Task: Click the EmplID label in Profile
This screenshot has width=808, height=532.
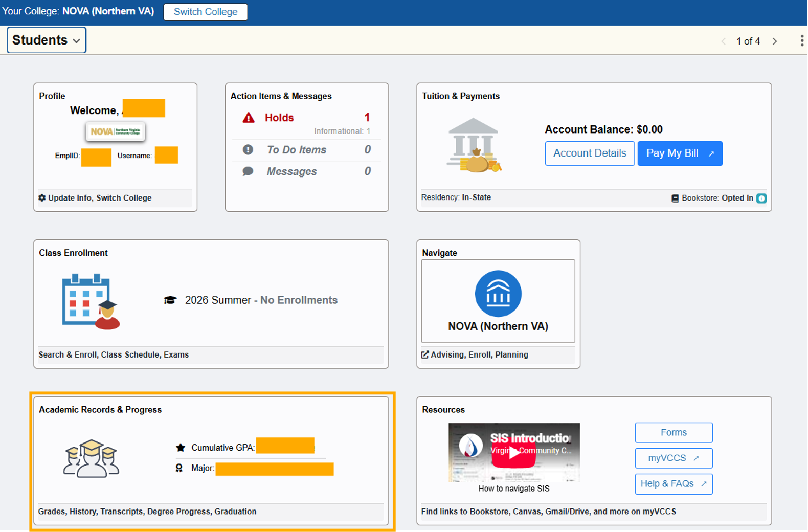Action: [68, 156]
